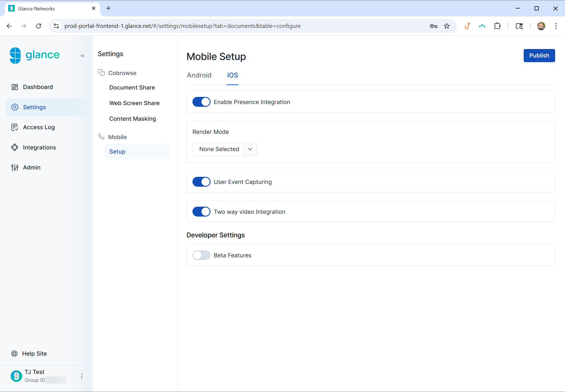565x392 pixels.
Task: Enable the Beta Features toggle
Action: 201,255
